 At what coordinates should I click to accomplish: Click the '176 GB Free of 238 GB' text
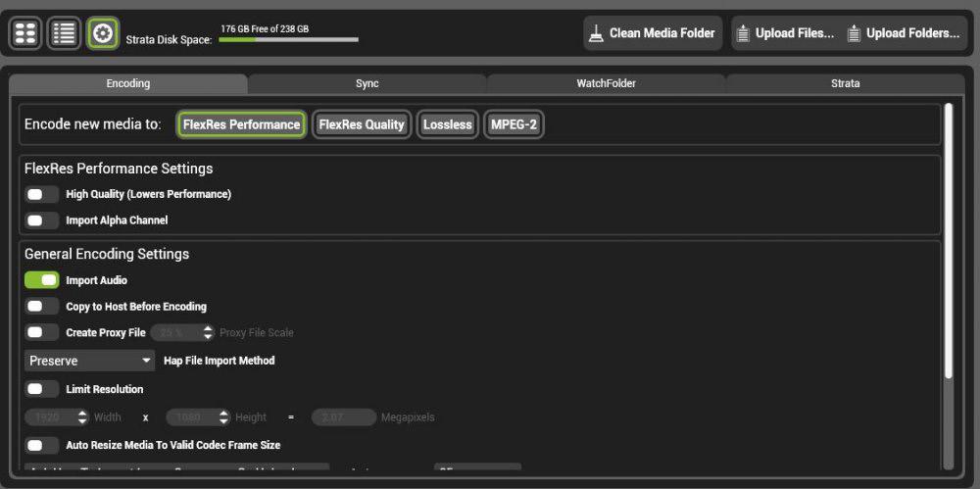[265, 28]
